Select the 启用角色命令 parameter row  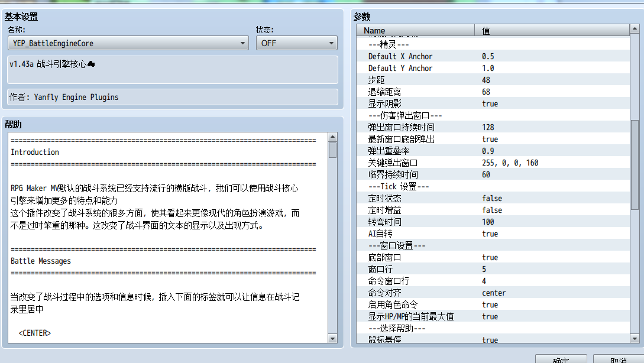tap(493, 304)
